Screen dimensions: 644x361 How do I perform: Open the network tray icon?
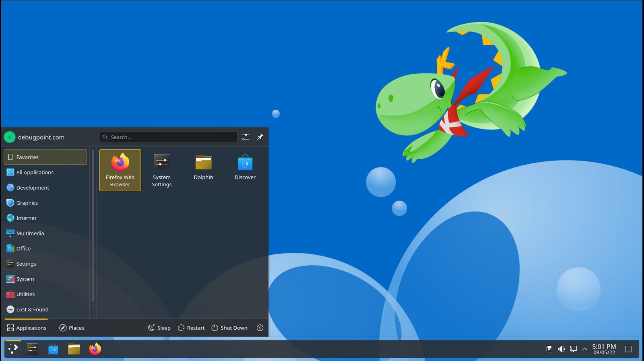click(x=573, y=349)
